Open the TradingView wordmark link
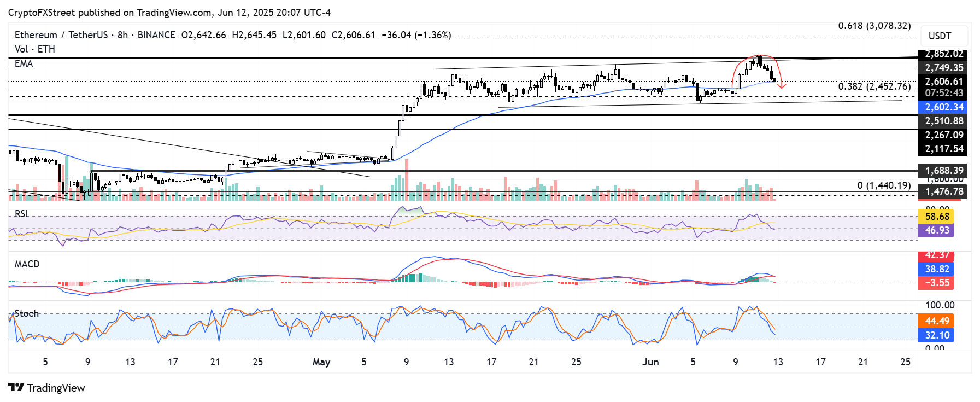The image size is (980, 402). click(56, 388)
